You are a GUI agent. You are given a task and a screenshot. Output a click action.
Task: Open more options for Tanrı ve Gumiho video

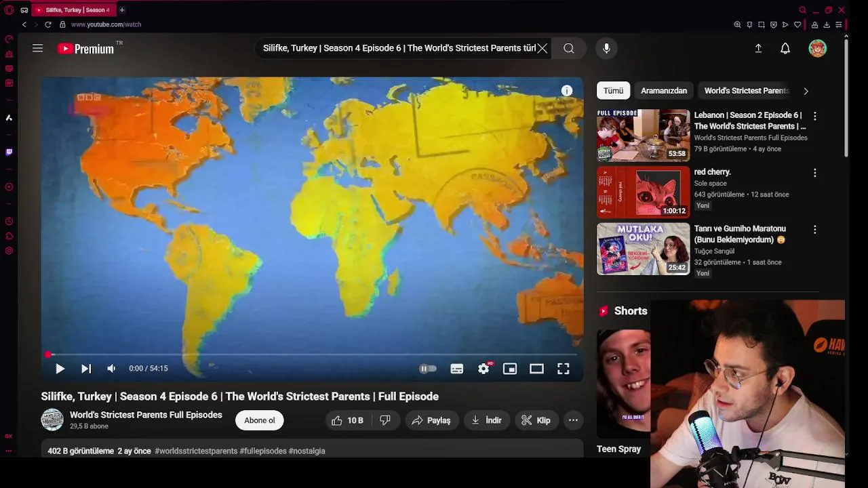(x=815, y=230)
